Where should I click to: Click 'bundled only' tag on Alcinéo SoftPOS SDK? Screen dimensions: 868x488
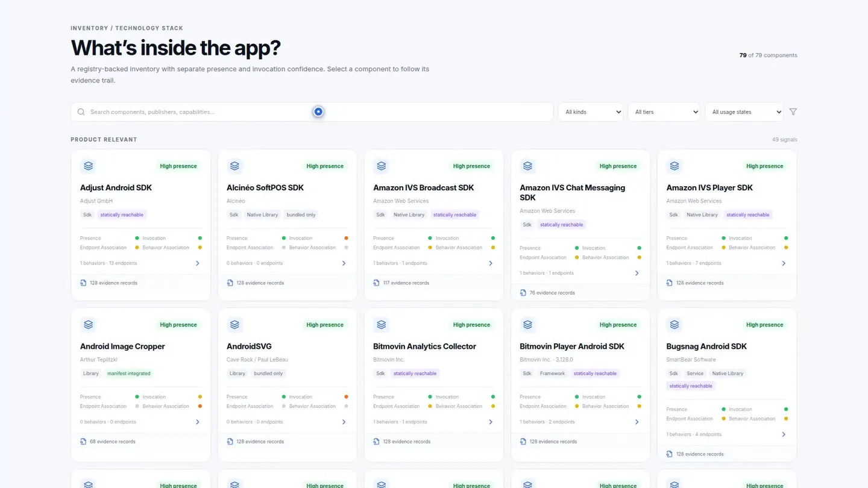coord(301,214)
